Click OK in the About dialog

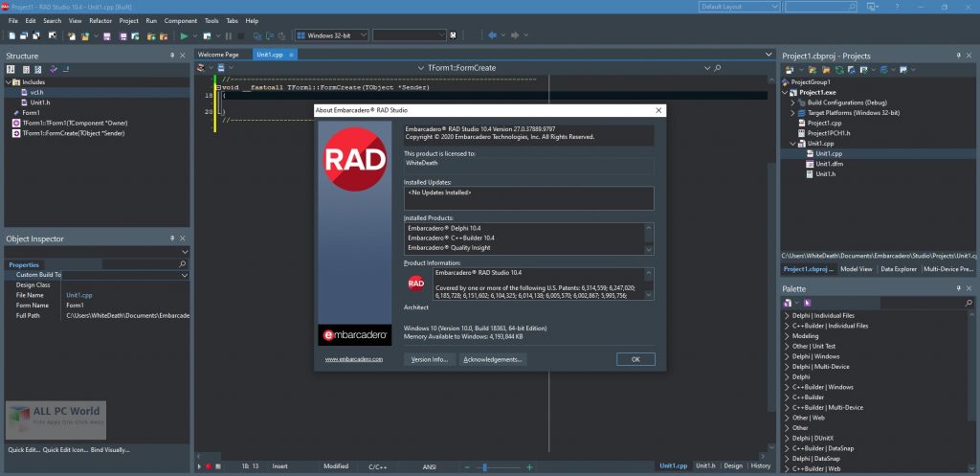tap(635, 360)
